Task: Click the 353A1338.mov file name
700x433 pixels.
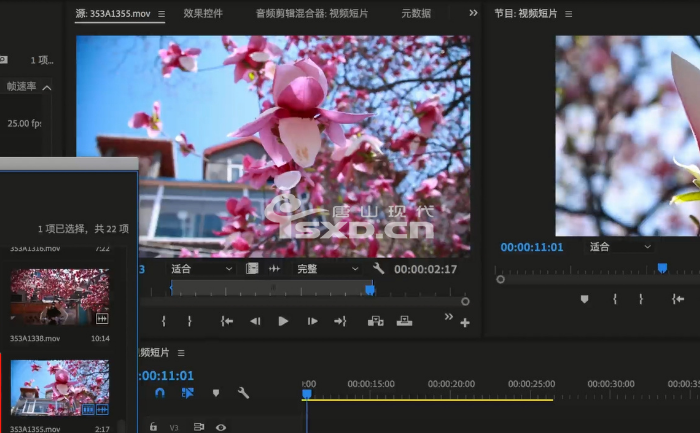Action: [x=35, y=338]
